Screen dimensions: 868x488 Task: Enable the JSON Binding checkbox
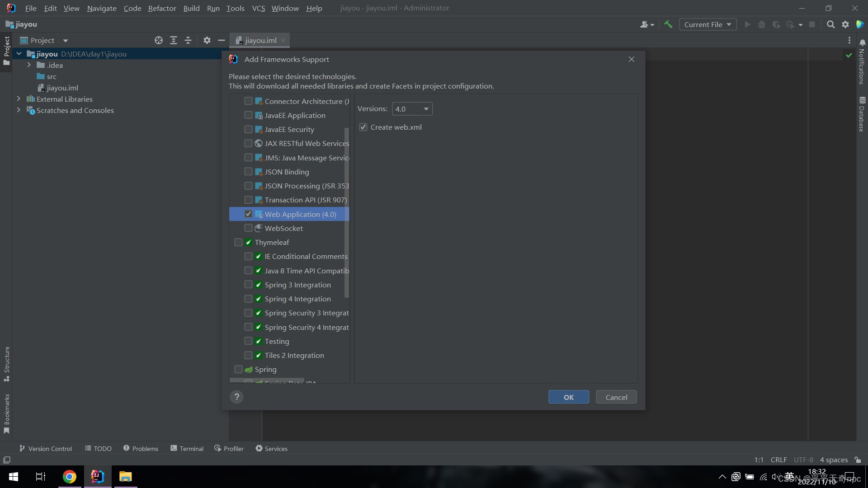point(248,171)
